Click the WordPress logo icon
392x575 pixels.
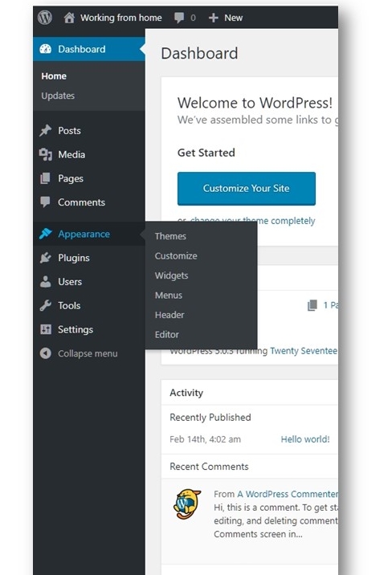point(45,17)
